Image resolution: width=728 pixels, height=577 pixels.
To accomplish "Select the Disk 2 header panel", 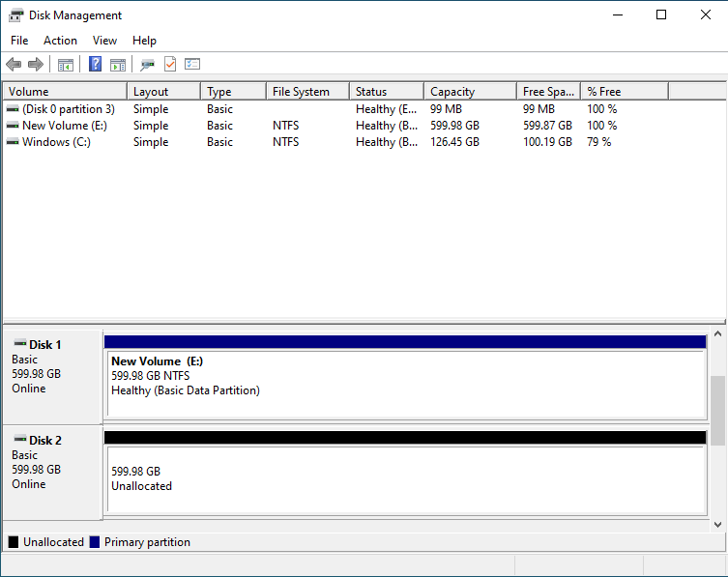I will [52, 473].
